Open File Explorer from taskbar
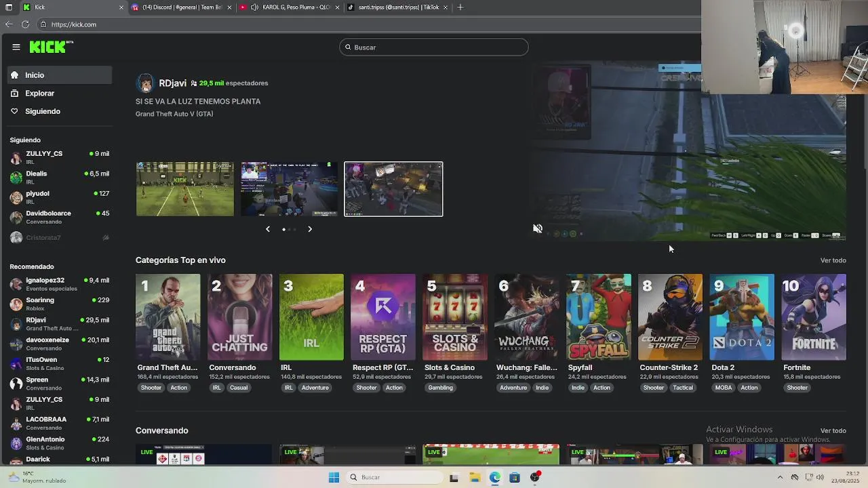This screenshot has width=868, height=488. pos(475,477)
